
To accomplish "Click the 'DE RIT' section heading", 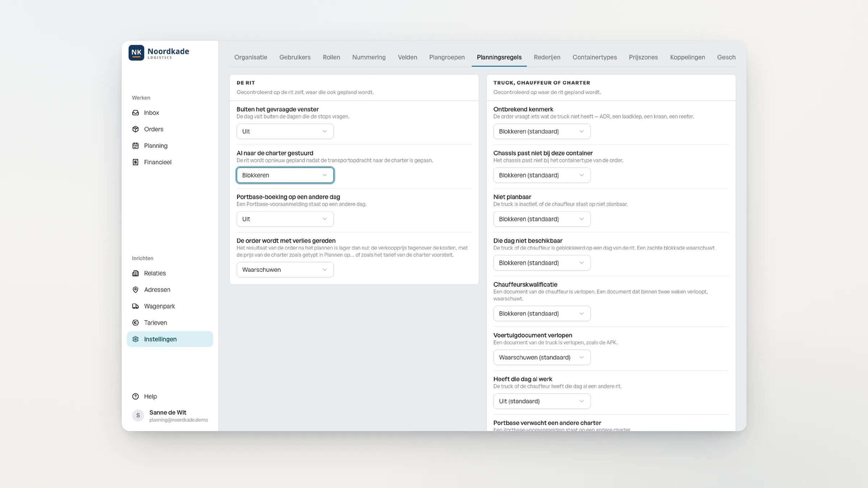I will pyautogui.click(x=246, y=83).
